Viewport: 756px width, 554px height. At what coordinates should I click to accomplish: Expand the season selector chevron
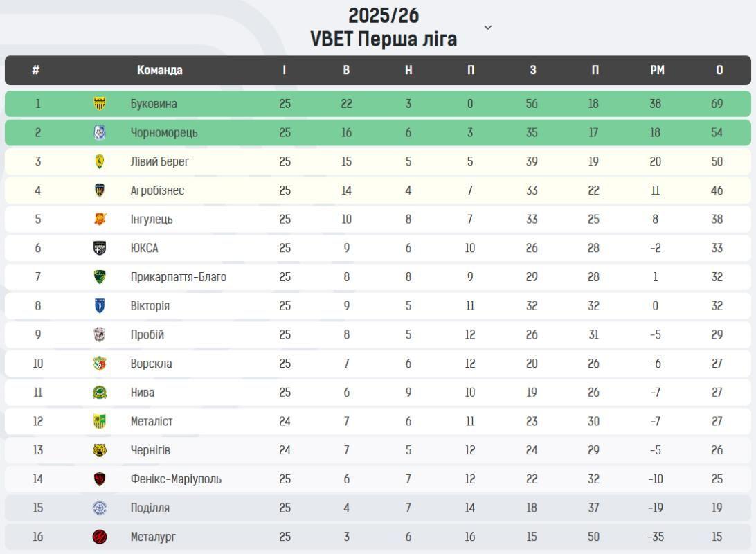pyautogui.click(x=487, y=27)
